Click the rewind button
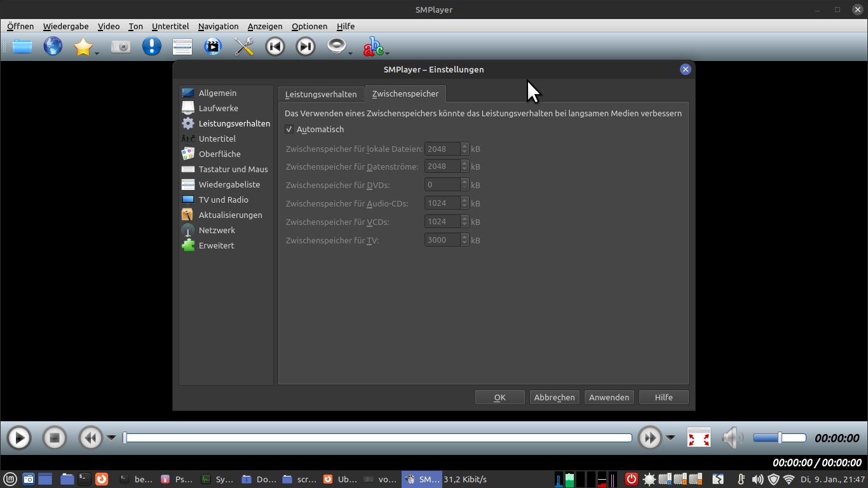Screen dimensions: 868x488 tap(90, 438)
